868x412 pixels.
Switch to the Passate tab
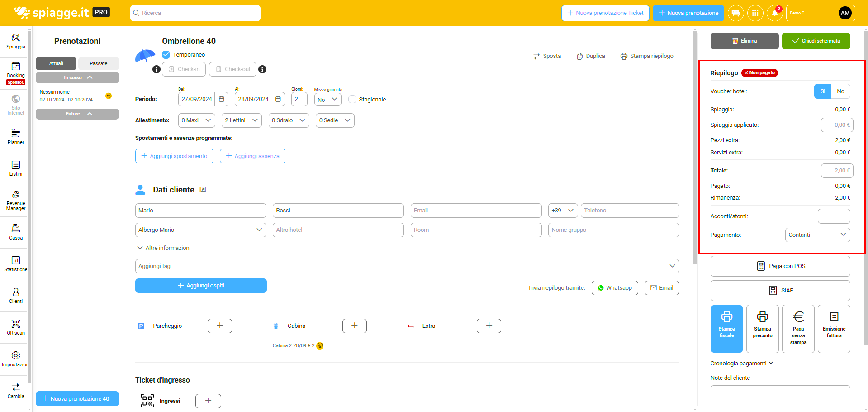pyautogui.click(x=98, y=63)
